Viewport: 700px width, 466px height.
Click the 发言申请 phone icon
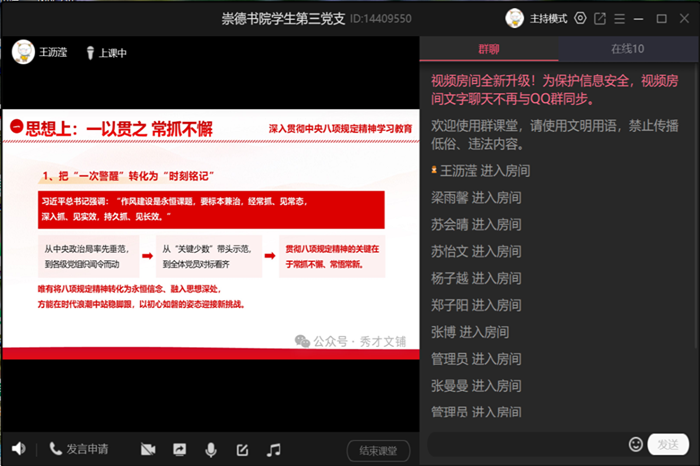point(56,449)
